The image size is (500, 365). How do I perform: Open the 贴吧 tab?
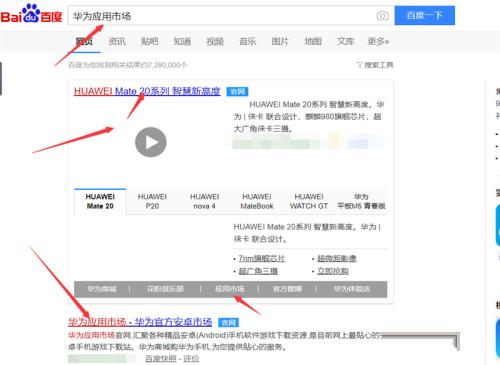pyautogui.click(x=149, y=42)
